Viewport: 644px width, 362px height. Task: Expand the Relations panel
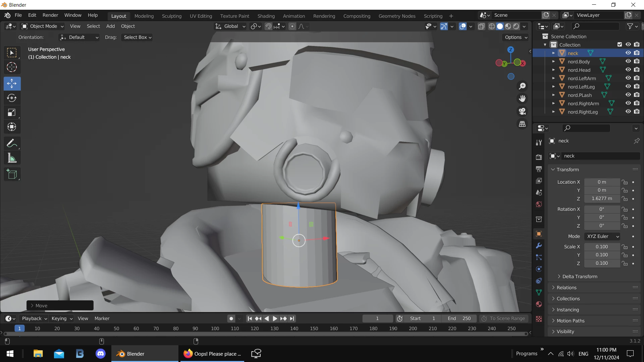click(567, 288)
